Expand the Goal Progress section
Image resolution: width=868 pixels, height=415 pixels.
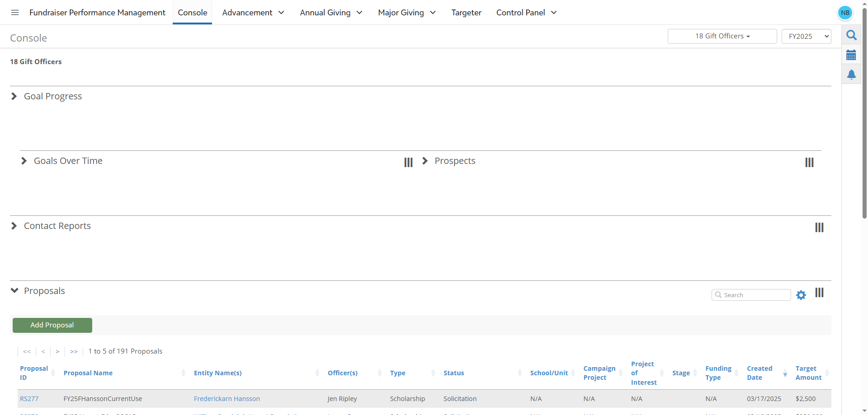(x=14, y=96)
